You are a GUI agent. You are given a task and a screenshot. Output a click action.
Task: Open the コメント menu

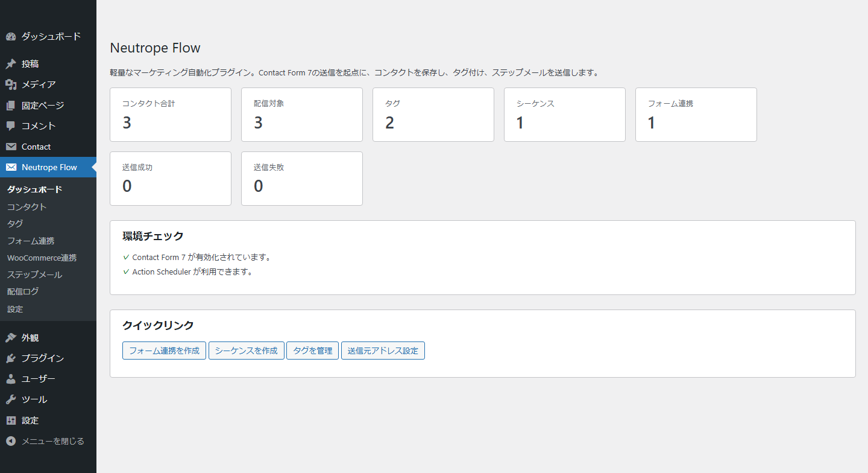[48, 126]
